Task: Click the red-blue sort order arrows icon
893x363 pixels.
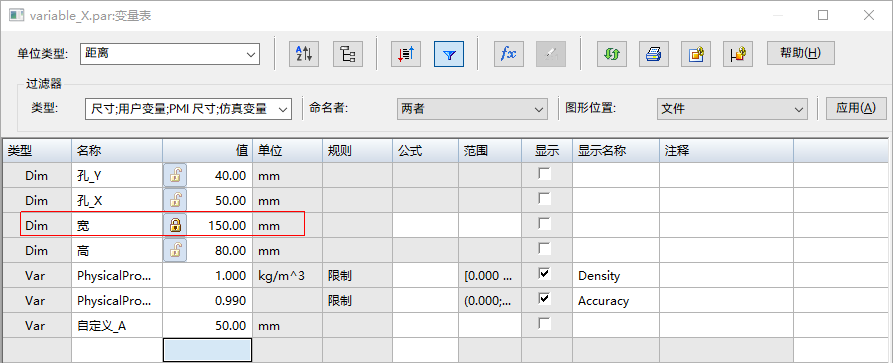Action: tap(405, 54)
